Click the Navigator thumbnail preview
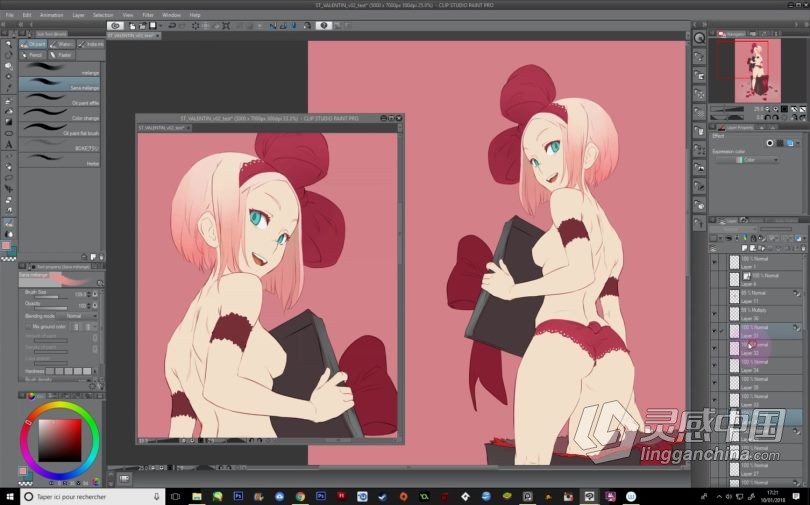Screen dimensions: 810x505 (x=757, y=71)
